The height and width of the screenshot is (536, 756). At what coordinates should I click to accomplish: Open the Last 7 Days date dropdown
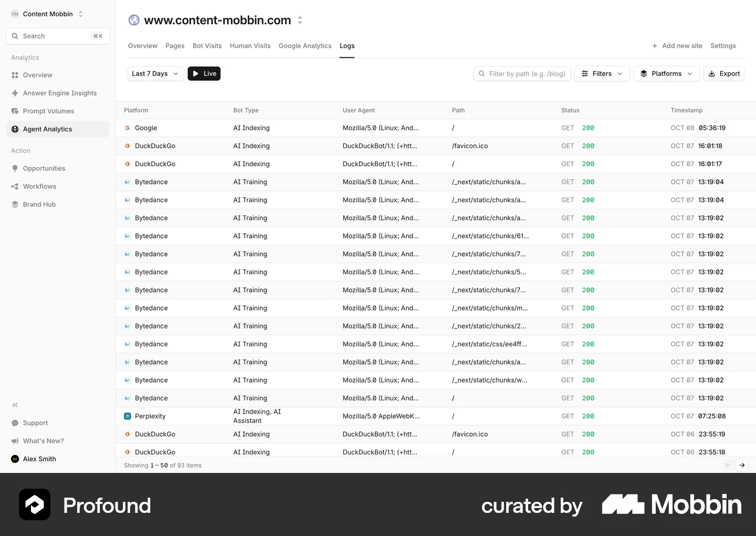(155, 74)
